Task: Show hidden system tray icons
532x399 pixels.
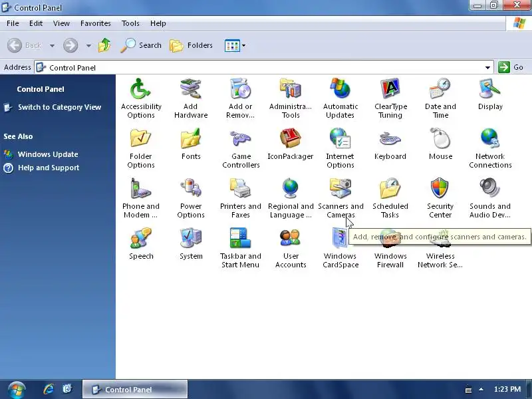Action: (x=481, y=390)
